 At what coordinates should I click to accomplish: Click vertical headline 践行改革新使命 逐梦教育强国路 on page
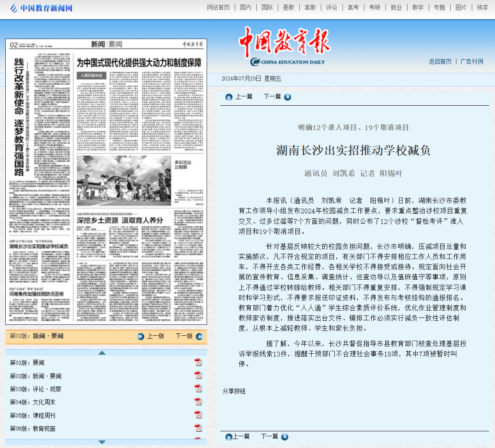(19, 117)
